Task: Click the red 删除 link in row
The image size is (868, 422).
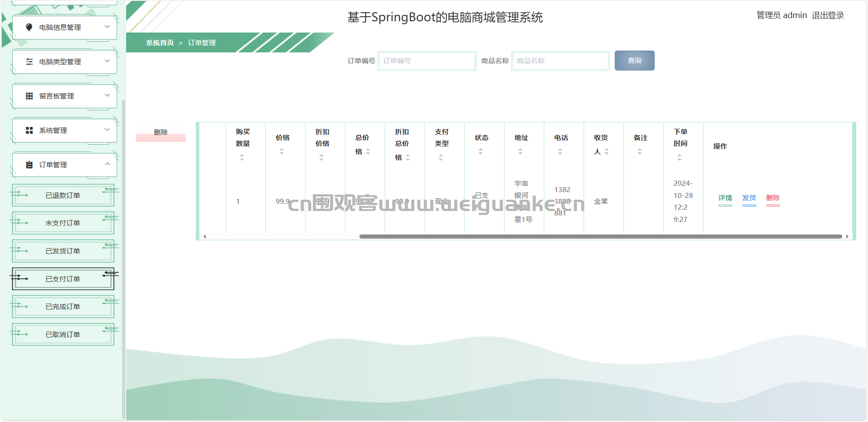Action: point(773,198)
